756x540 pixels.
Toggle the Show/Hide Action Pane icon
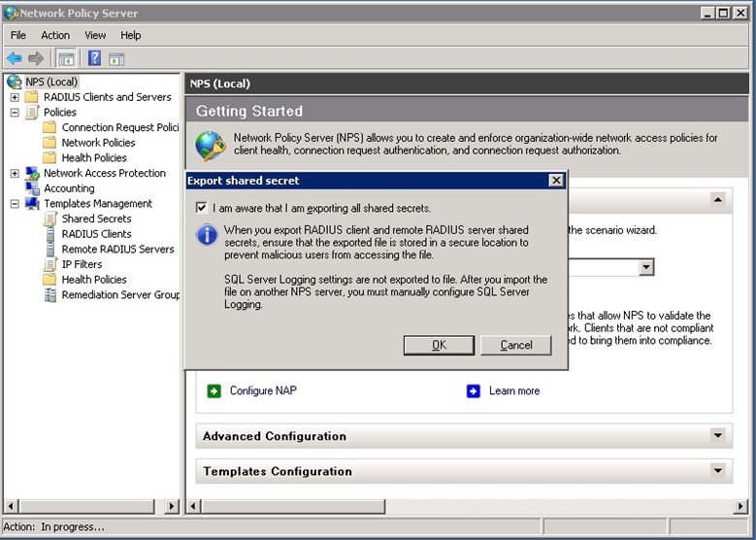pyautogui.click(x=116, y=59)
